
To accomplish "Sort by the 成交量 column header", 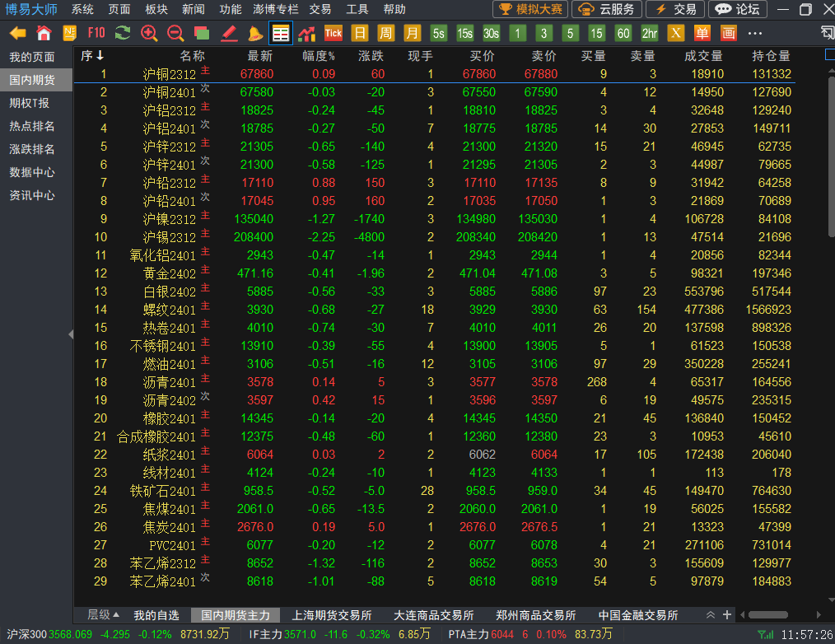I will point(703,56).
